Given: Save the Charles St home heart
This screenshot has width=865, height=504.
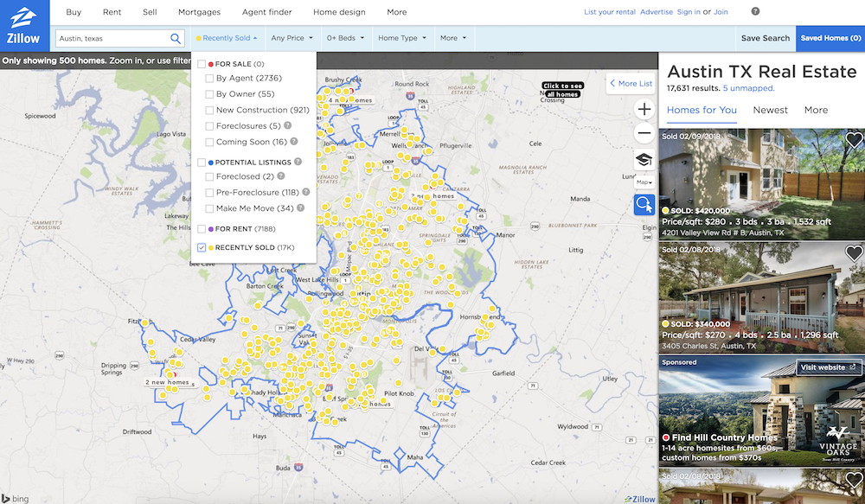Looking at the screenshot, I should (854, 253).
